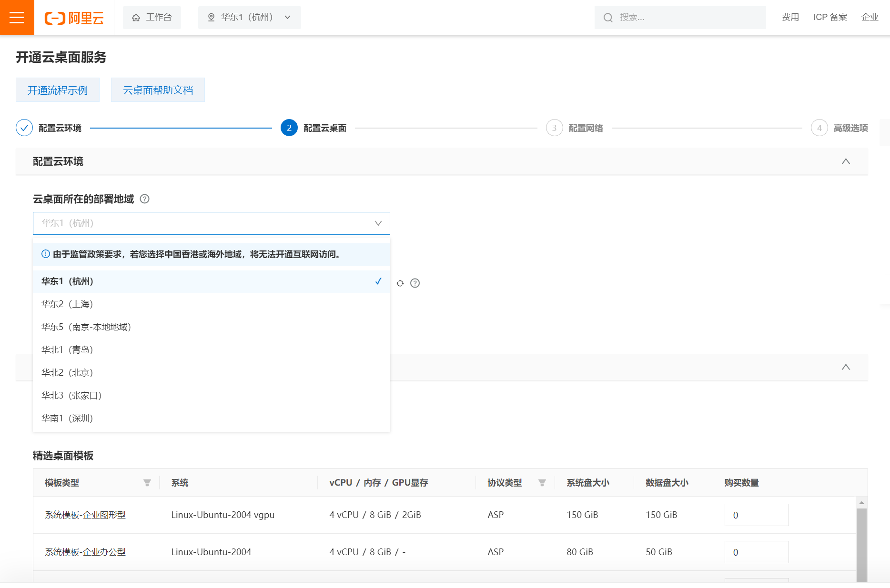Click the refresh icon beside the dropdown list
This screenshot has height=588, width=890.
click(400, 283)
